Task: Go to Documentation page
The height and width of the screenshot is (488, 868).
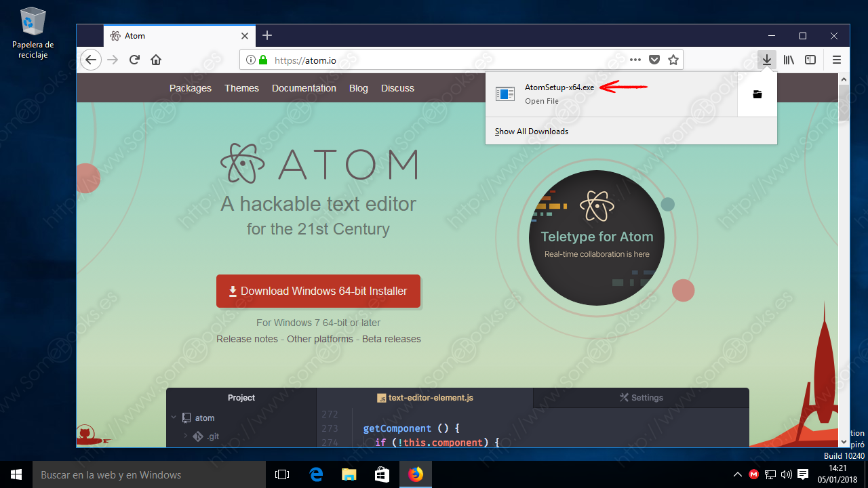Action: [x=304, y=88]
